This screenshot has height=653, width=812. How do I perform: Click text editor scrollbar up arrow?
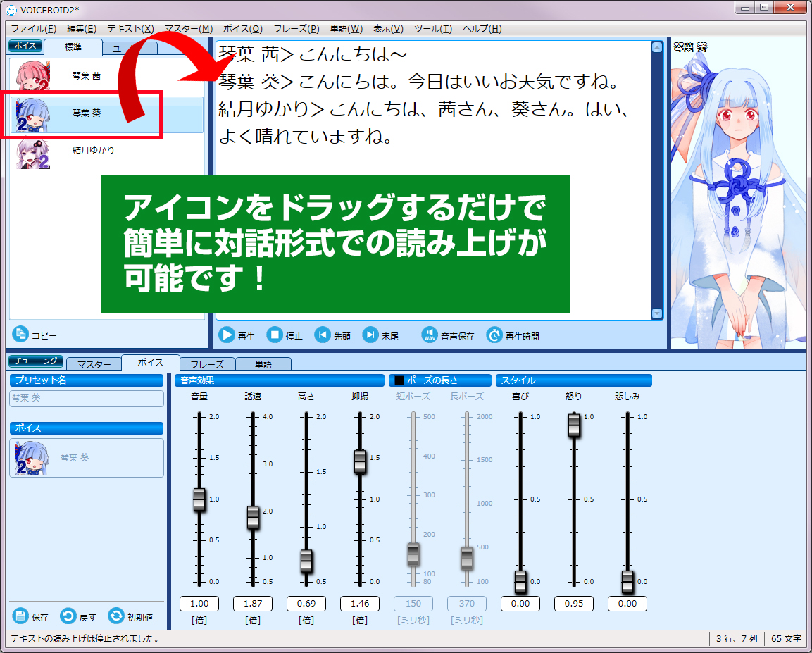pos(656,47)
